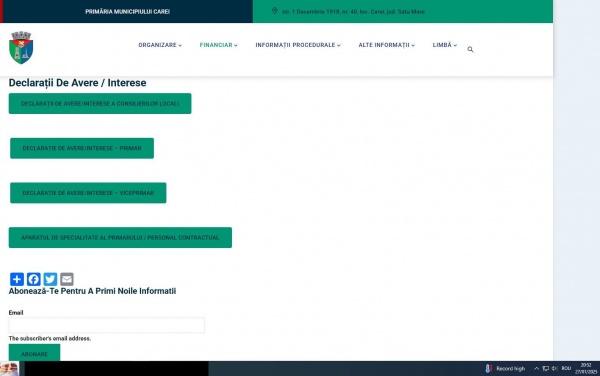This screenshot has height=376, width=600.
Task: Switch the ROU keyboard language indicator
Action: tap(566, 368)
